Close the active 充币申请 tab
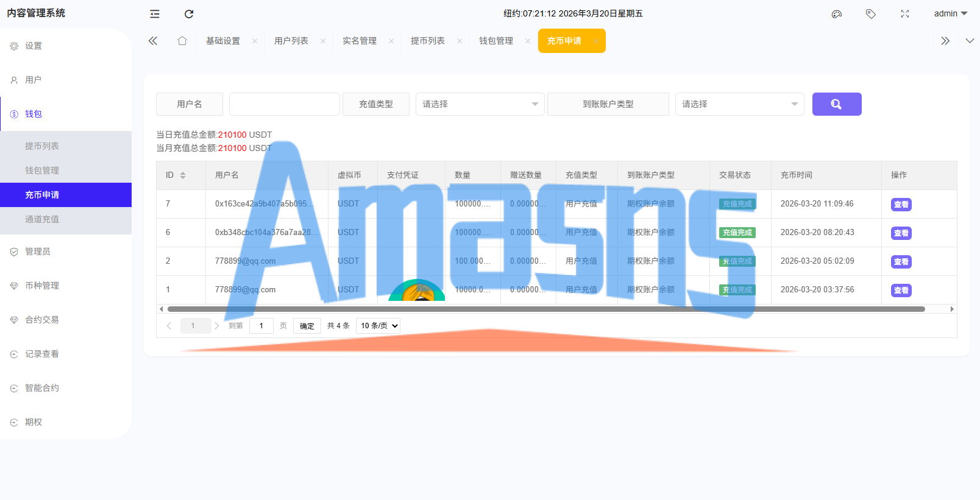Screen dimensions: 980x500 tap(595, 41)
